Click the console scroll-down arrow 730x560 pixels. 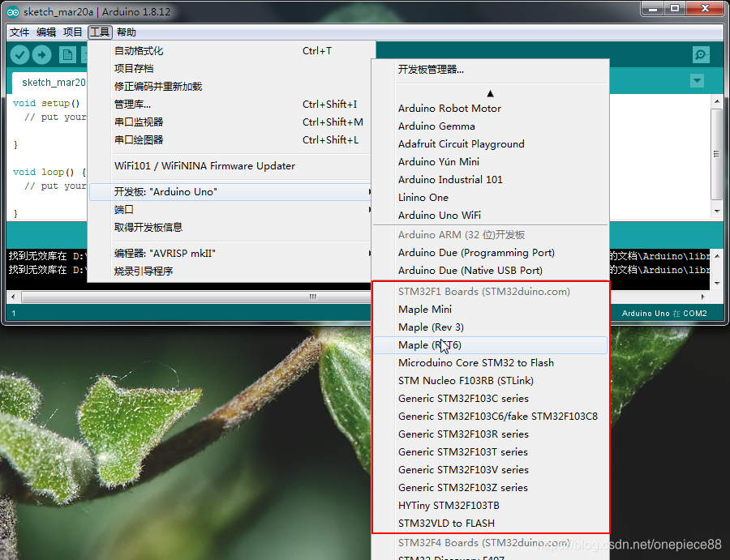716,284
